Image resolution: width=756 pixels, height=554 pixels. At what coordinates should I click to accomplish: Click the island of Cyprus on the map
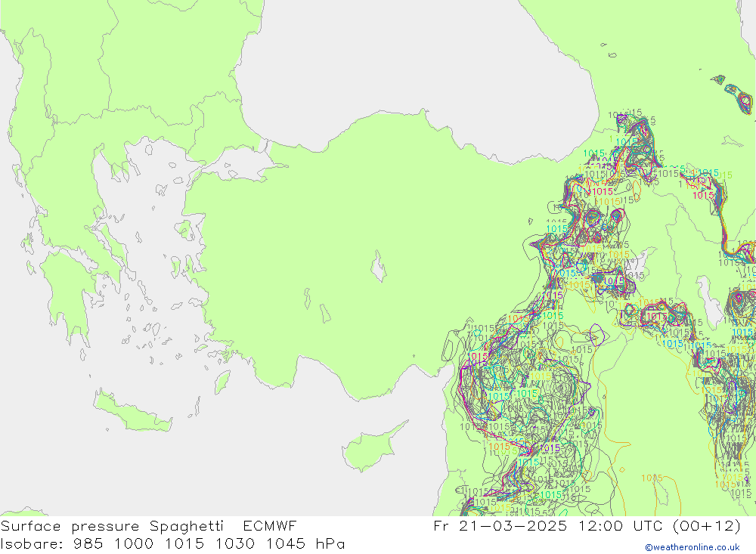point(371,448)
